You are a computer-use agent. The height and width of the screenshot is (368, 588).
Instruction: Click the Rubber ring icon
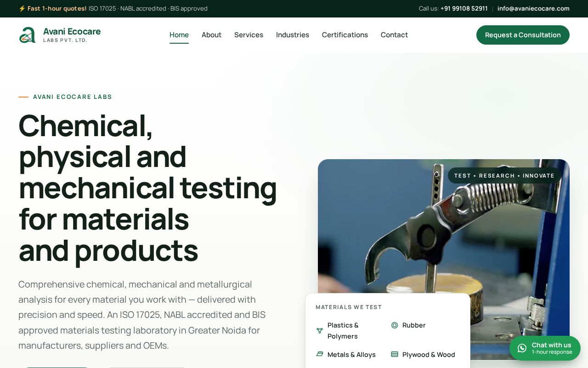point(394,325)
